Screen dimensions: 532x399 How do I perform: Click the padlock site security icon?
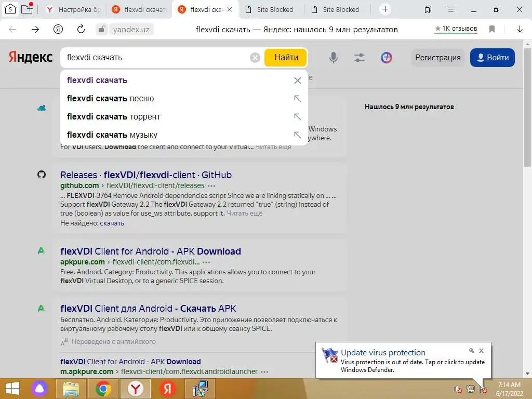point(101,29)
